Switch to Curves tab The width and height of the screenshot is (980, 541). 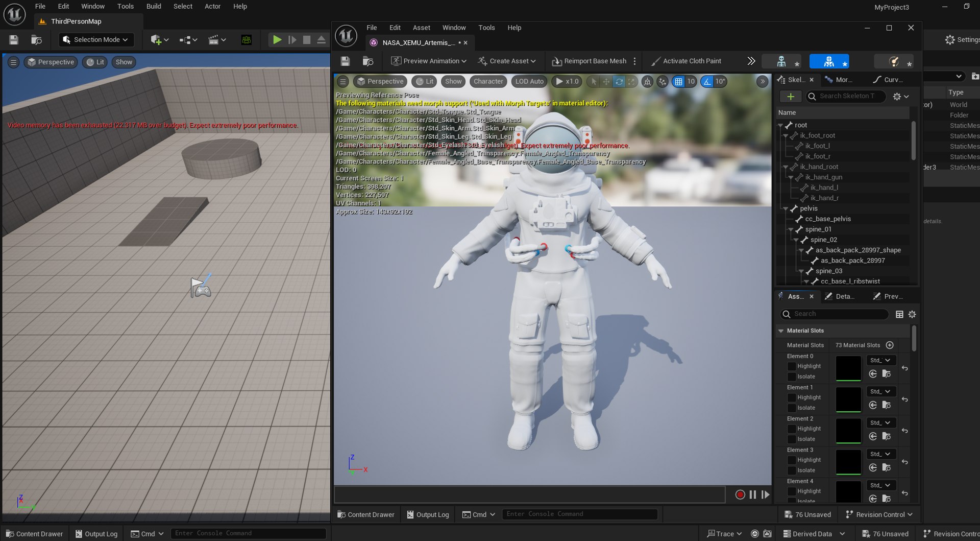point(888,80)
